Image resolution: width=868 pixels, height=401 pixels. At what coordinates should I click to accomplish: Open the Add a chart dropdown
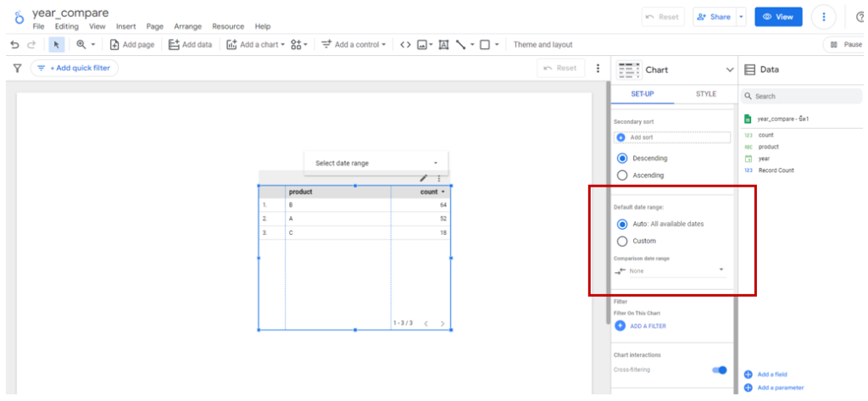coord(254,45)
